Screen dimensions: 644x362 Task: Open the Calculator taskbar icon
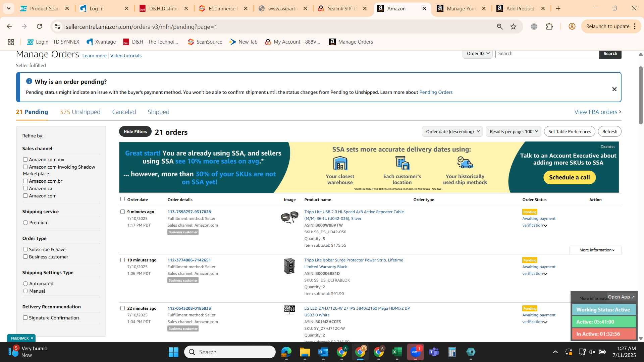point(452,352)
